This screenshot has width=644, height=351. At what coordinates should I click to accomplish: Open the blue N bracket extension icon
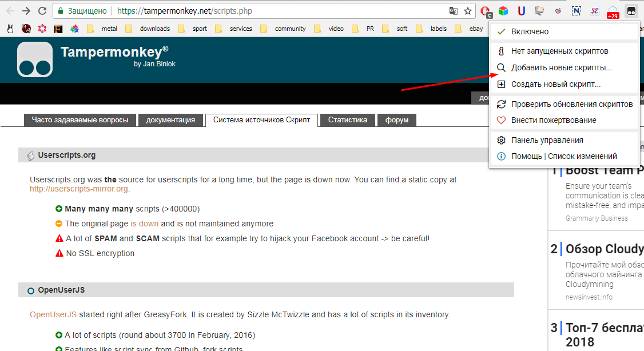point(577,11)
